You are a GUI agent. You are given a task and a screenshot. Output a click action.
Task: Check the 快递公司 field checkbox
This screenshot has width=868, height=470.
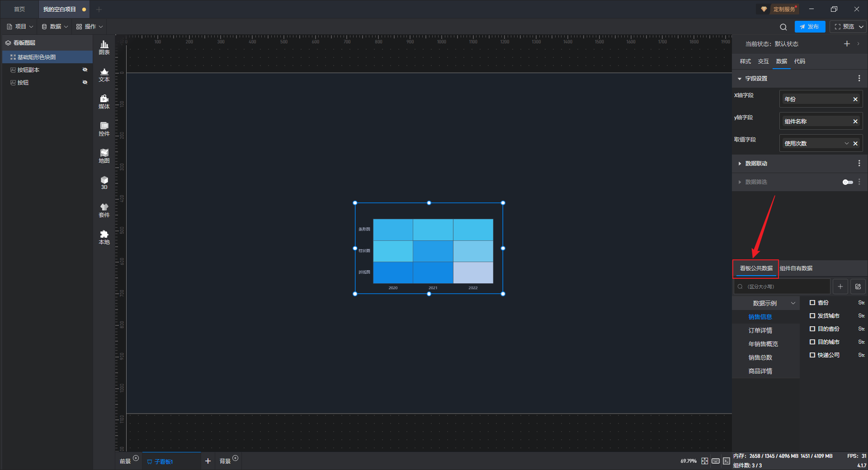(812, 355)
